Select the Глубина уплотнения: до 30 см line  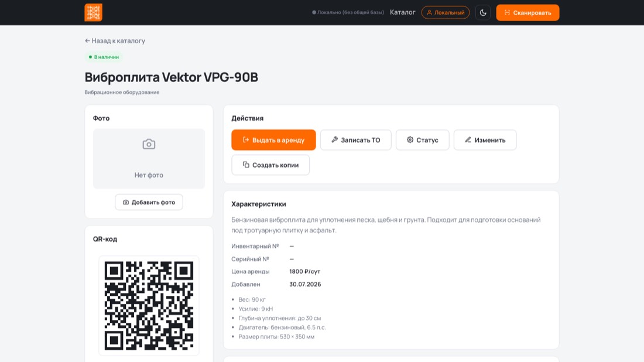280,318
